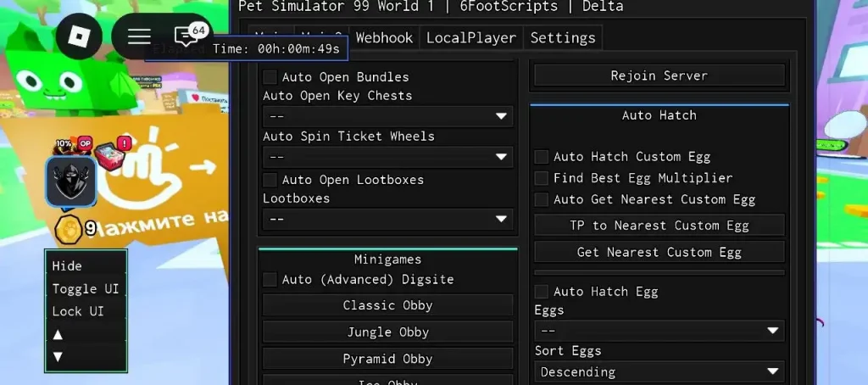Click the gold coin counter icon
868x385 pixels.
[69, 229]
